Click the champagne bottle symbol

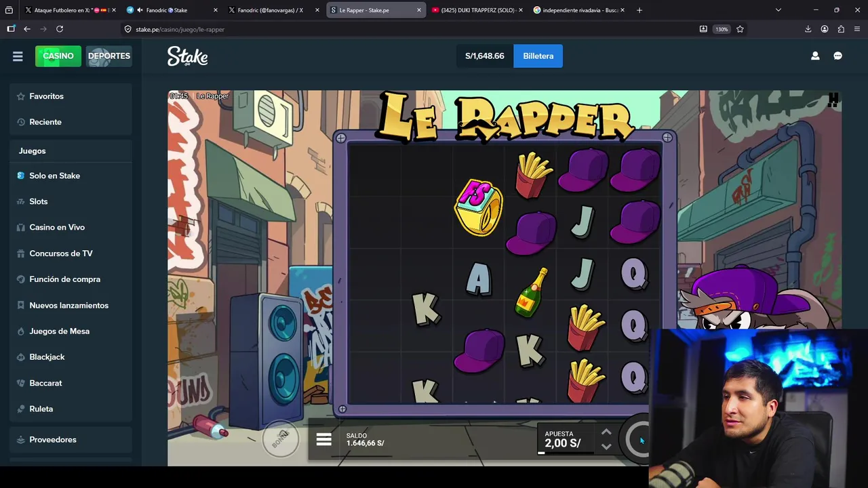tap(532, 292)
